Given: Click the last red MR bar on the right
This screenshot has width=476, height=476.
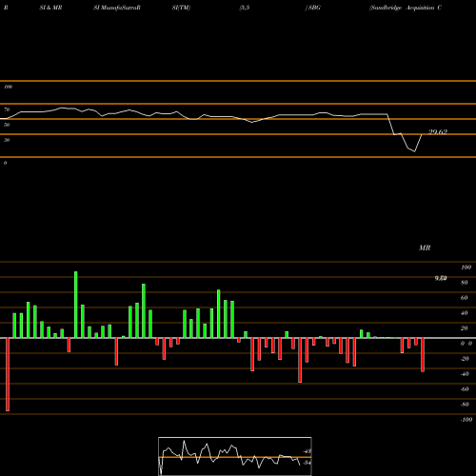Looking at the screenshot, I should (423, 355).
